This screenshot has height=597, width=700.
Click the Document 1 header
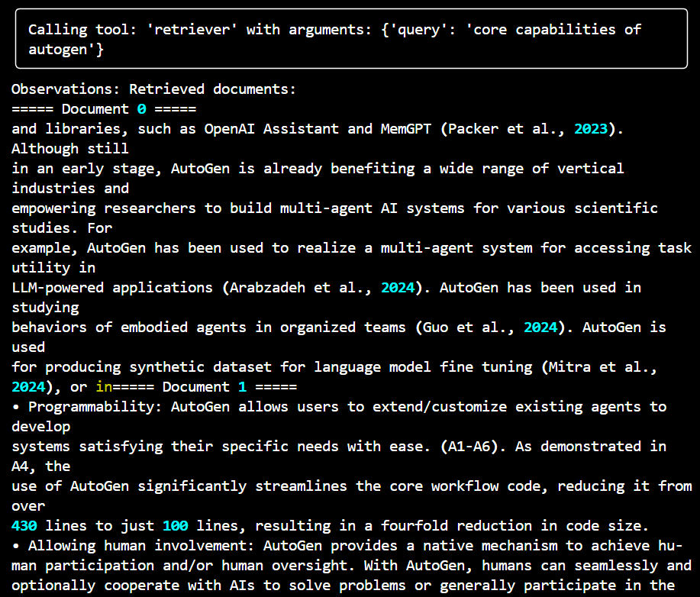202,386
